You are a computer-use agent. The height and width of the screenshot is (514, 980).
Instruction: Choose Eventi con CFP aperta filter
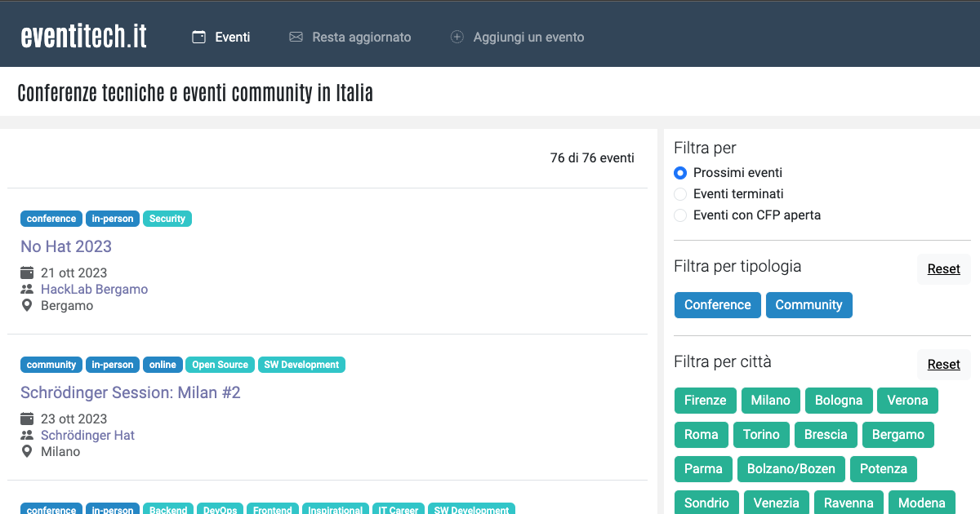click(680, 215)
